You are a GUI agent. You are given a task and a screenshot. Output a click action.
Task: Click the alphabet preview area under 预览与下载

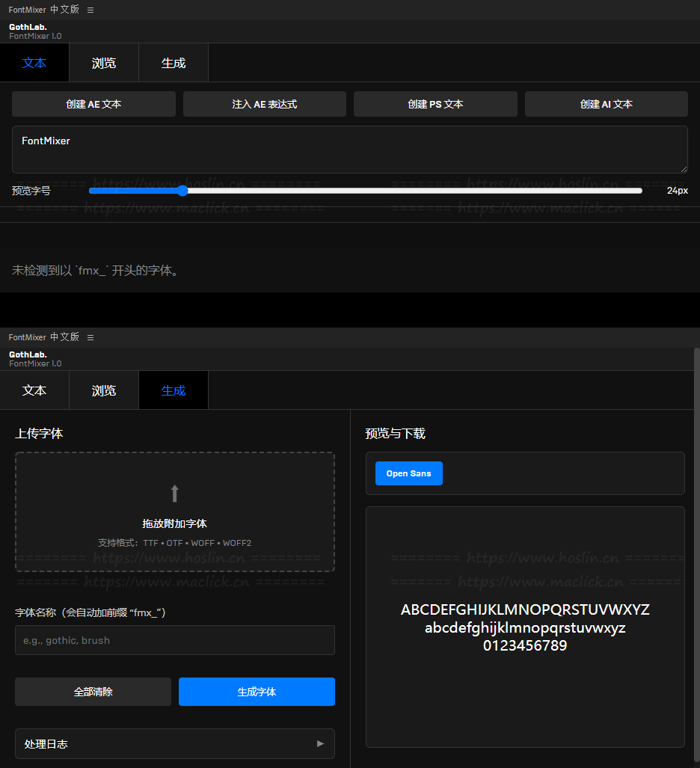(525, 627)
